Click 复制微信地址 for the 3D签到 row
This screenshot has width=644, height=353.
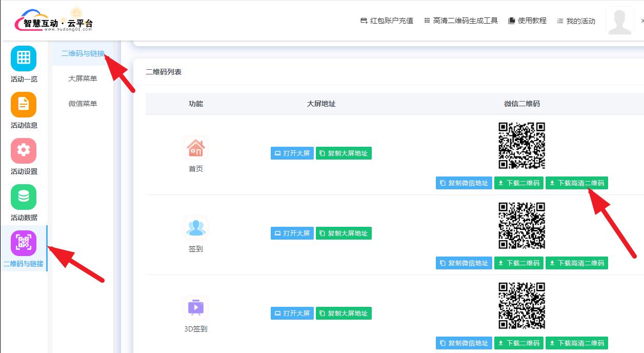(x=464, y=343)
